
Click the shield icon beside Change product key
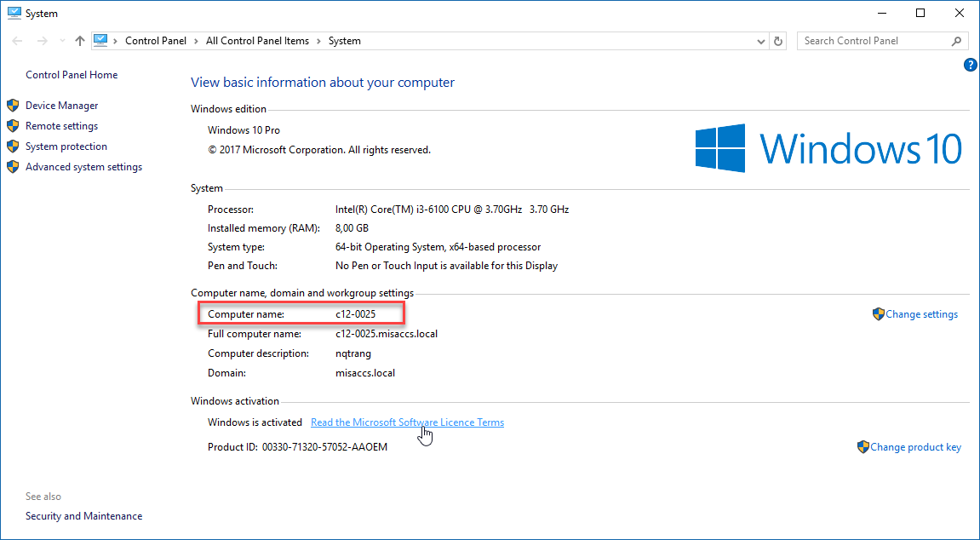[x=863, y=447]
